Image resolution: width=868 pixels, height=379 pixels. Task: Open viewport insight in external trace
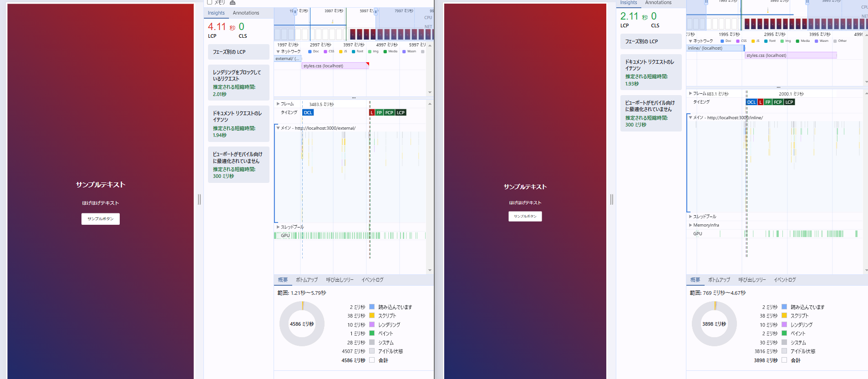point(239,165)
